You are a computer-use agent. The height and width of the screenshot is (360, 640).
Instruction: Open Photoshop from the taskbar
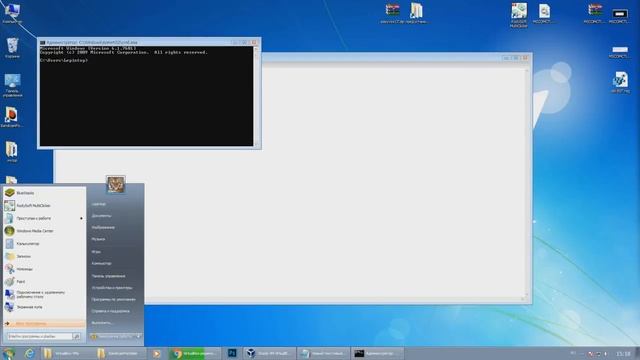pos(232,353)
